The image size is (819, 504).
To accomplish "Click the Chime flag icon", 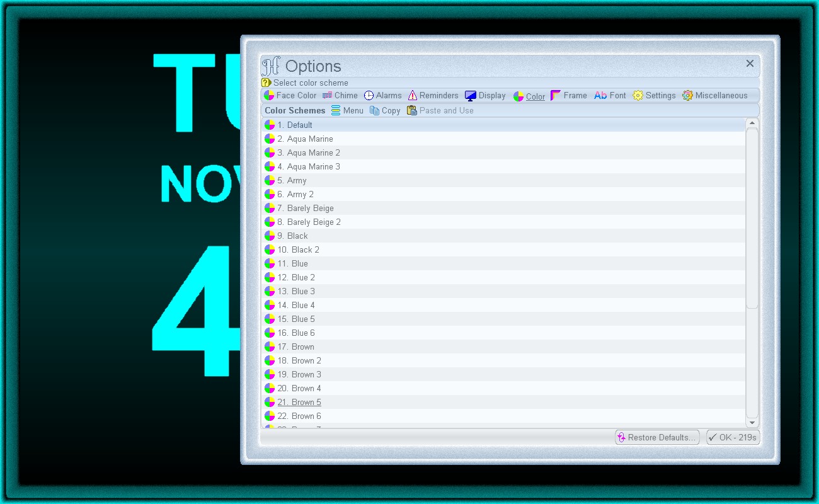I will (x=327, y=96).
